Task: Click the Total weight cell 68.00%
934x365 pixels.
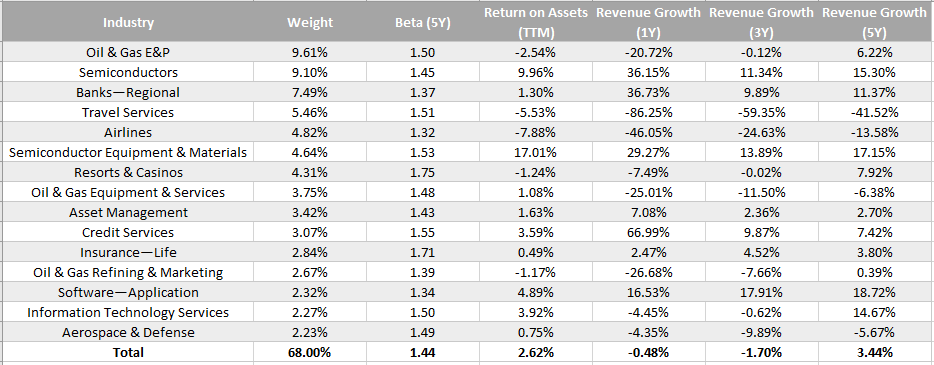Action: pyautogui.click(x=310, y=352)
